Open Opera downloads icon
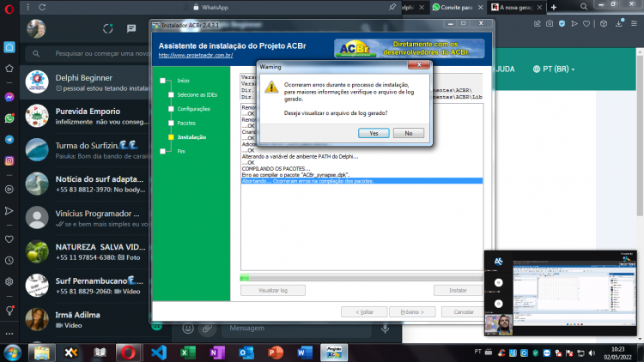 [619, 24]
